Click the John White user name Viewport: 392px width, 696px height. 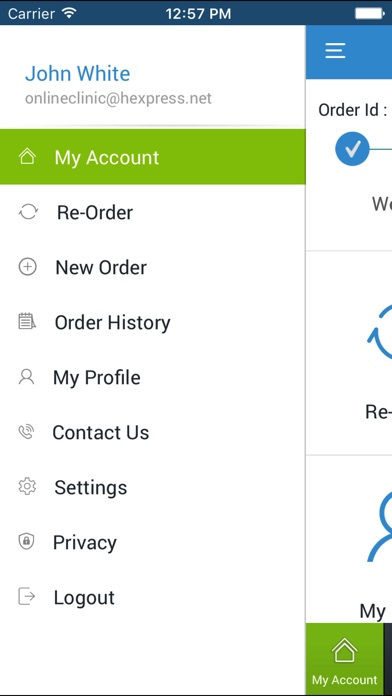78,74
